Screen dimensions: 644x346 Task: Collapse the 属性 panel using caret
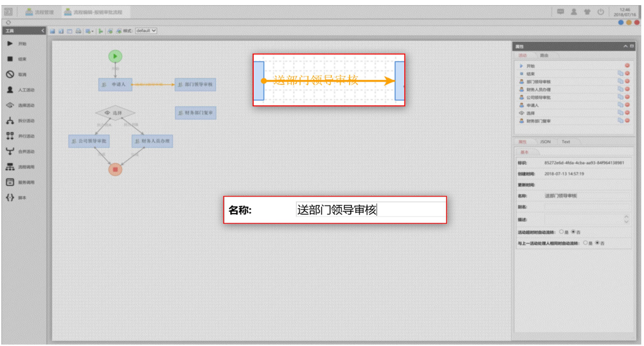click(625, 46)
